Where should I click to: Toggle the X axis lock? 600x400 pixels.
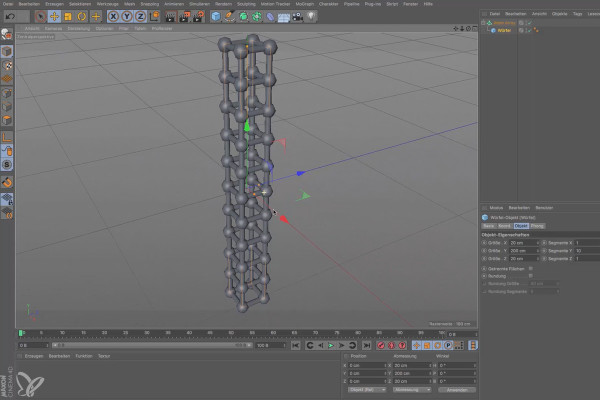[x=113, y=16]
